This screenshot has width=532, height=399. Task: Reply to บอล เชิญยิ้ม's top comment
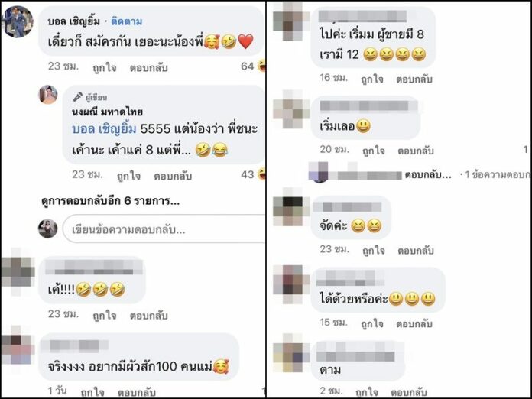coord(148,68)
